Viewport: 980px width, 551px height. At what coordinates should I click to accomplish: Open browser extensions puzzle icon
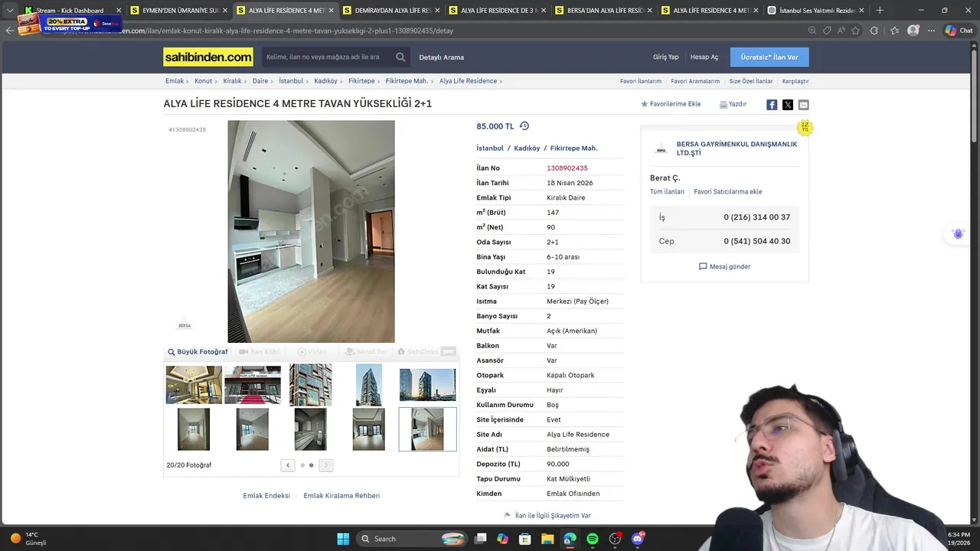[x=874, y=31]
